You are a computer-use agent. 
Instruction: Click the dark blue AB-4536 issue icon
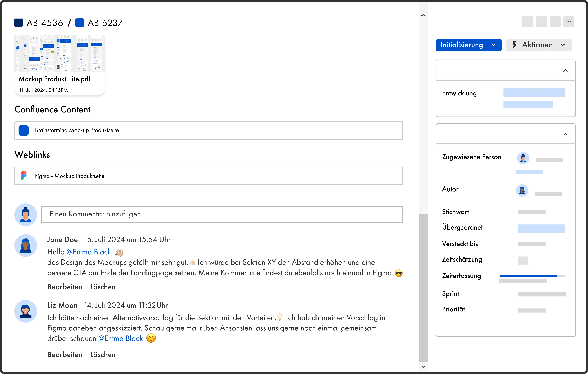pos(19,23)
